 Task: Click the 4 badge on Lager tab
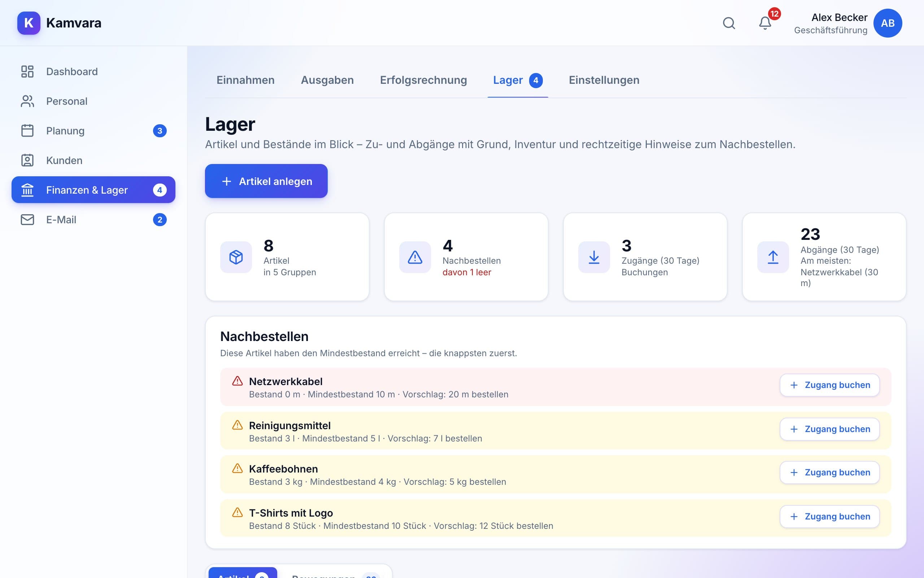[536, 80]
